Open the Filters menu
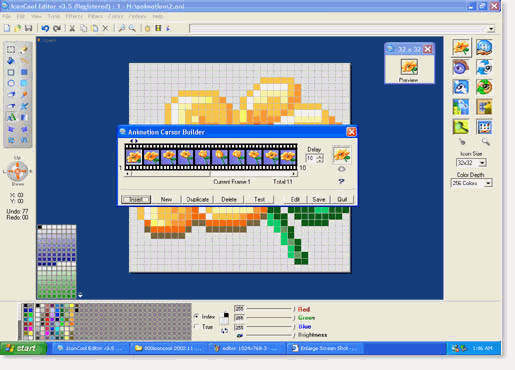Viewport: 515px width, 370px height. (x=95, y=16)
